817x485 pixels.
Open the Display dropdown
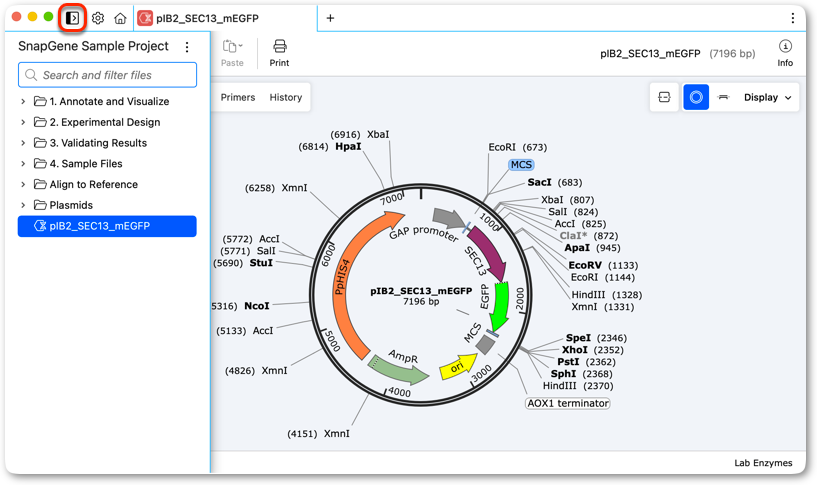pos(768,97)
